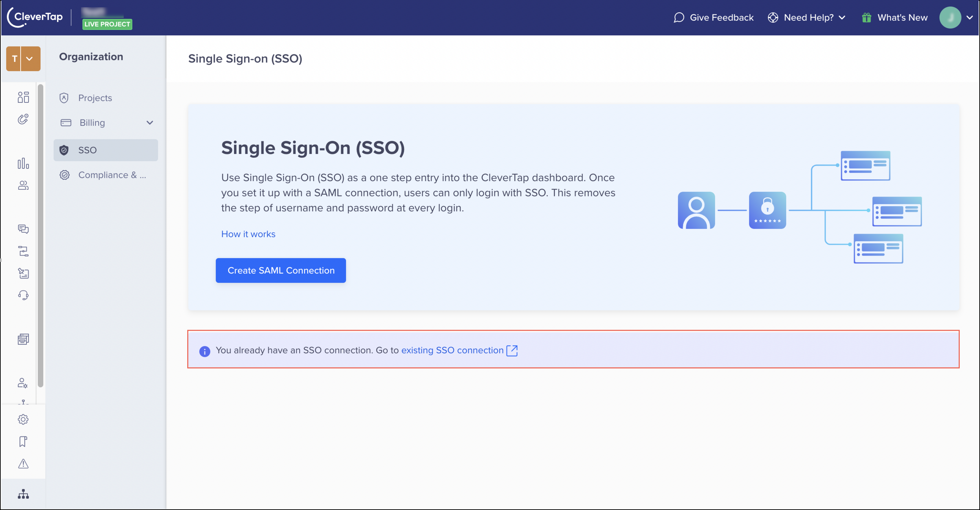Screen dimensions: 980x510
Task: Click the How it works link
Action: [248, 234]
